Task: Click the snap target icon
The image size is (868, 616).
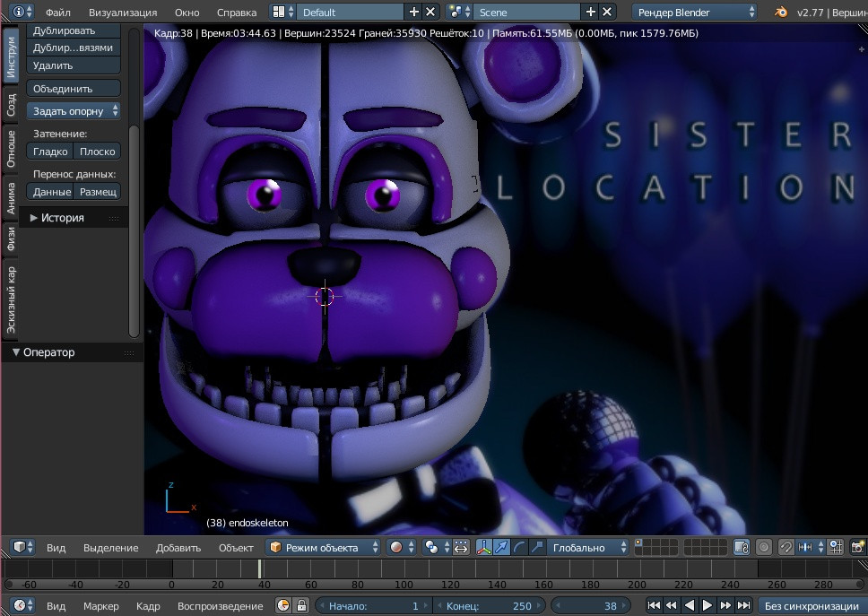Action: [836, 547]
